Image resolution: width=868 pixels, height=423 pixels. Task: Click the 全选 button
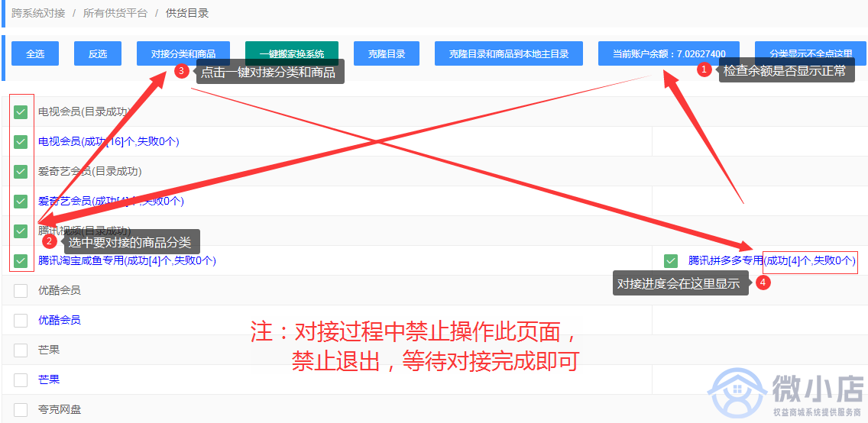pyautogui.click(x=35, y=53)
